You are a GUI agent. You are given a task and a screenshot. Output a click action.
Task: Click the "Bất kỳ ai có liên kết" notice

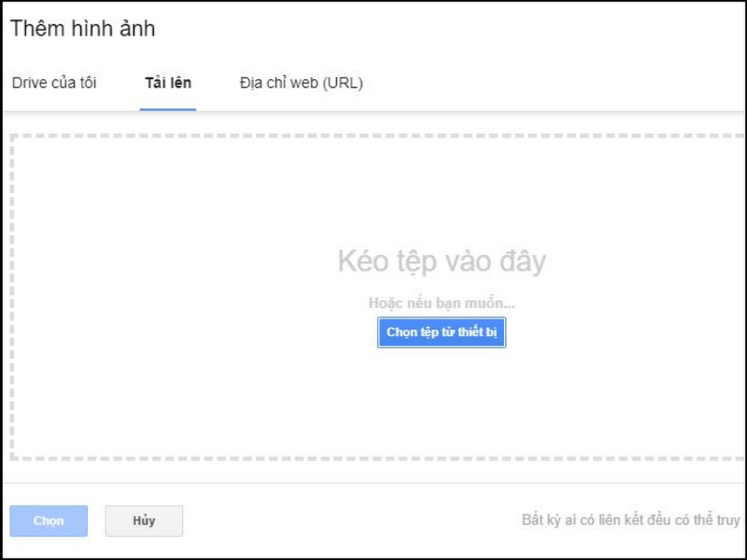[630, 520]
